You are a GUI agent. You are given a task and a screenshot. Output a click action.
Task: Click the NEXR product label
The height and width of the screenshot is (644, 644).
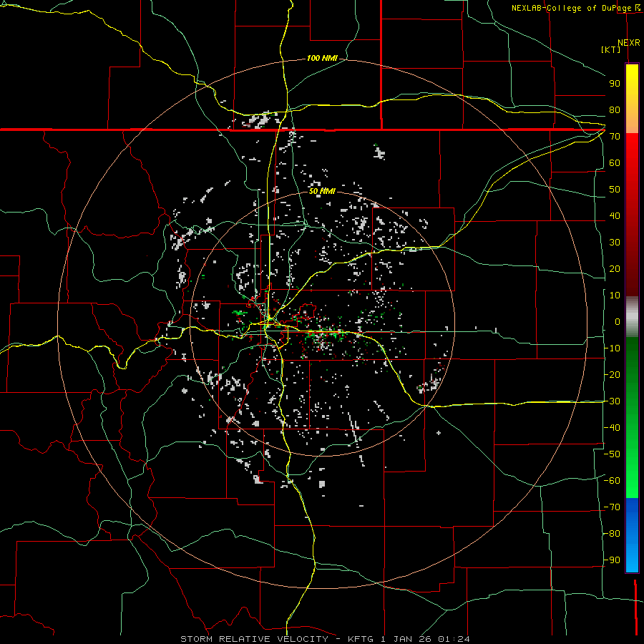tap(629, 43)
